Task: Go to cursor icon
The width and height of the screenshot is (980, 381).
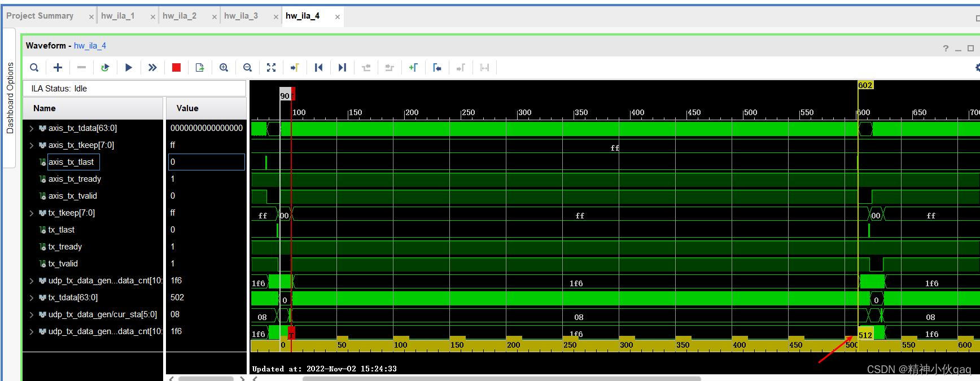Action: coord(295,68)
